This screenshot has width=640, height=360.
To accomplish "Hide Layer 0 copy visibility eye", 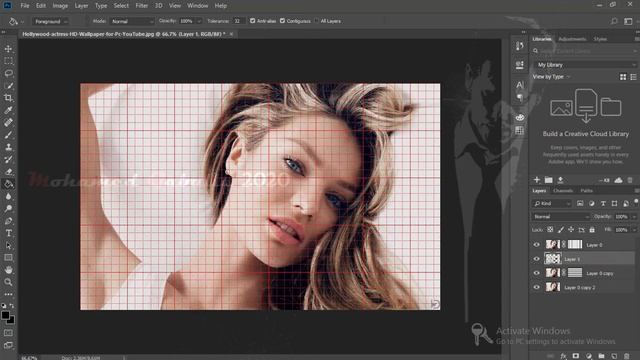I will (x=536, y=273).
